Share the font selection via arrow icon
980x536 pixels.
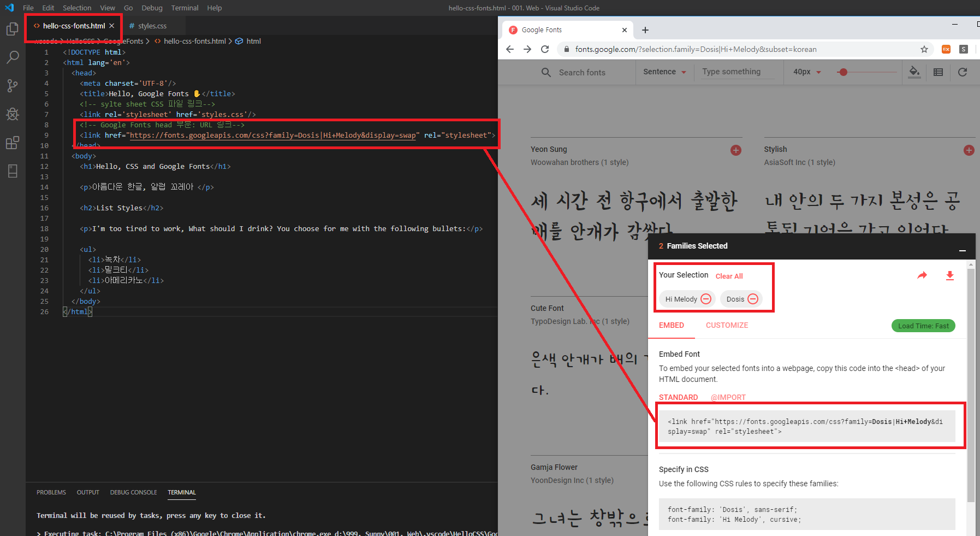tap(922, 275)
